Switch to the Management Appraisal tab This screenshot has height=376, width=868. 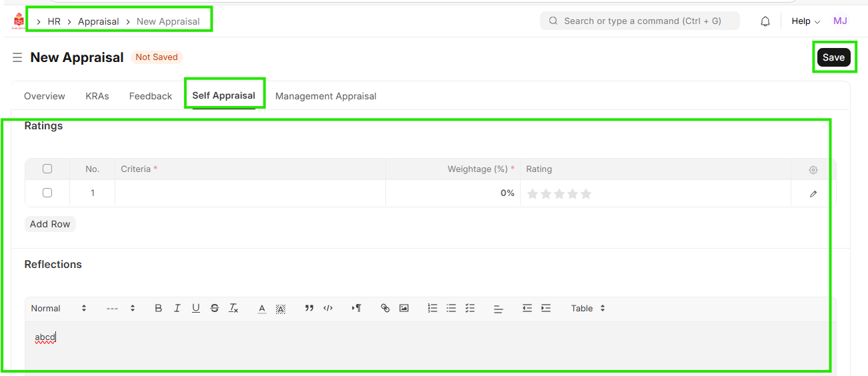pos(325,96)
